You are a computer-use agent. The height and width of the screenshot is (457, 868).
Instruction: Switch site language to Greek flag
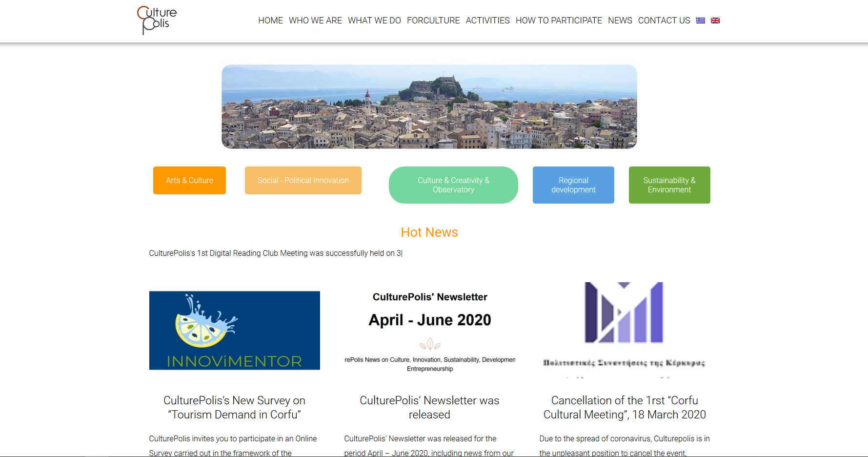click(x=701, y=21)
